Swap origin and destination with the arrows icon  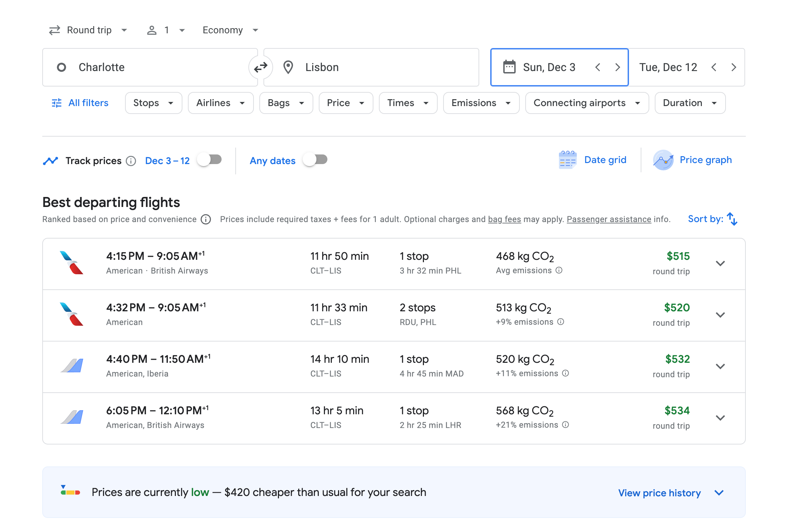point(261,67)
